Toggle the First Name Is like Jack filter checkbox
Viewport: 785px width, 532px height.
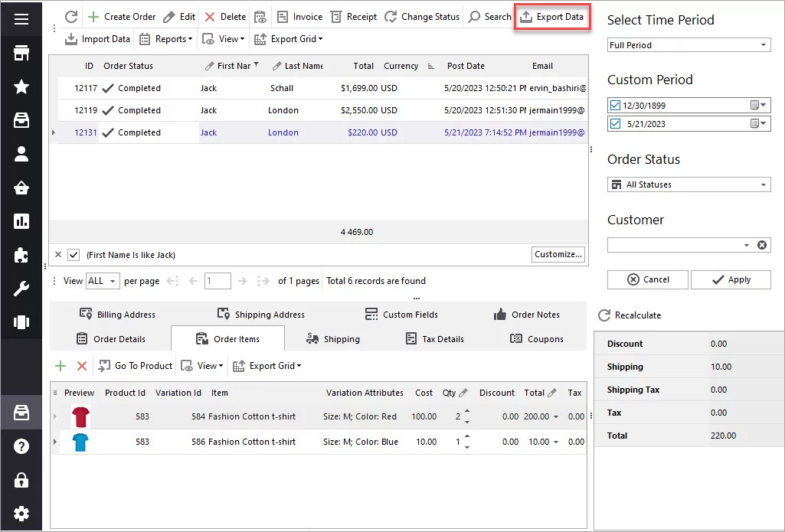(74, 254)
